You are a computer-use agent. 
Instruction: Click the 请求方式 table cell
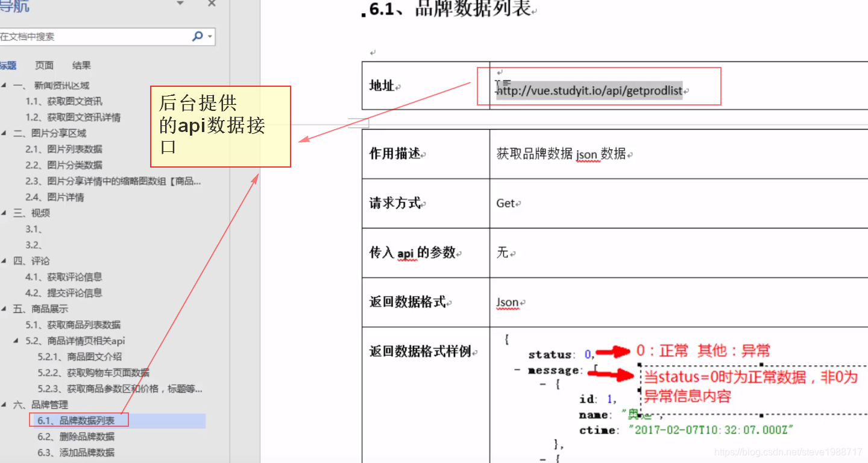pos(426,203)
